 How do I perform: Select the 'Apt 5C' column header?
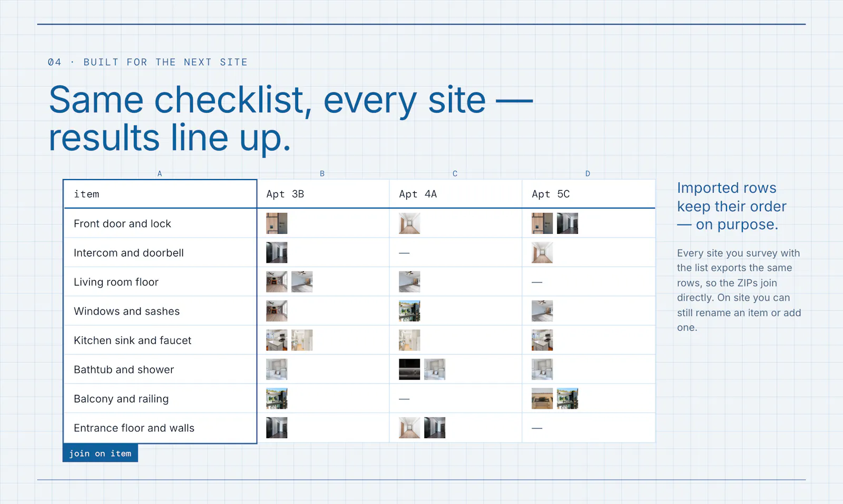(589, 194)
